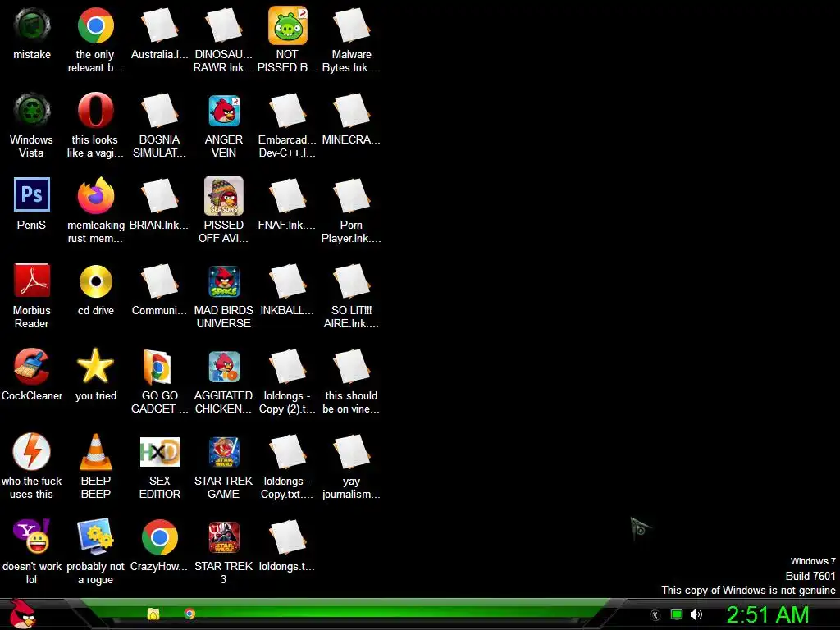Select the MINECRA... shortcut
Viewport: 840px width, 630px height.
(x=351, y=111)
